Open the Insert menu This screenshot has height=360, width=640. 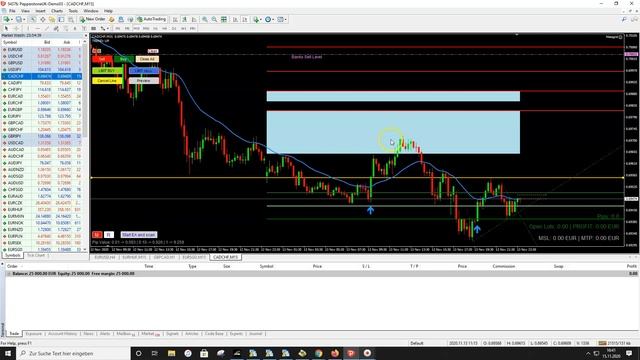(x=40, y=11)
